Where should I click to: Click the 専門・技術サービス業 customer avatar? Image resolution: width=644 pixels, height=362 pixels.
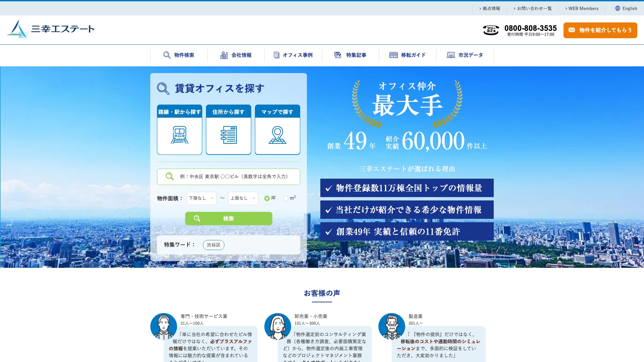pos(164,326)
